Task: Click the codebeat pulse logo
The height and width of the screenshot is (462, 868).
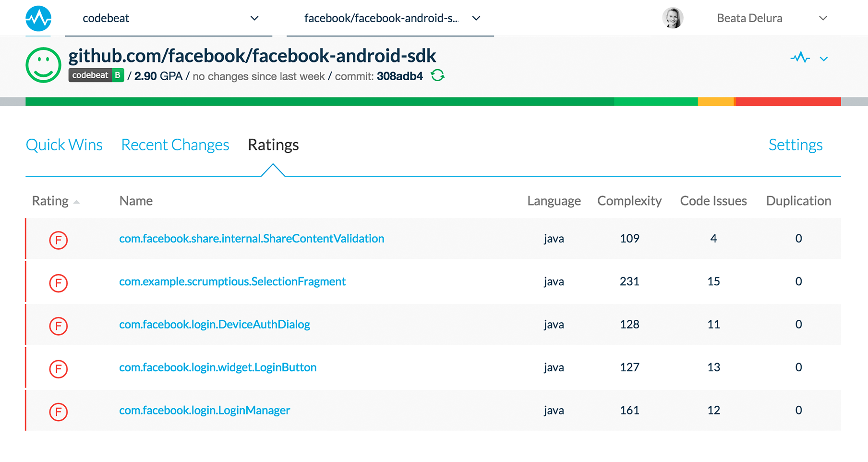Action: click(x=38, y=19)
